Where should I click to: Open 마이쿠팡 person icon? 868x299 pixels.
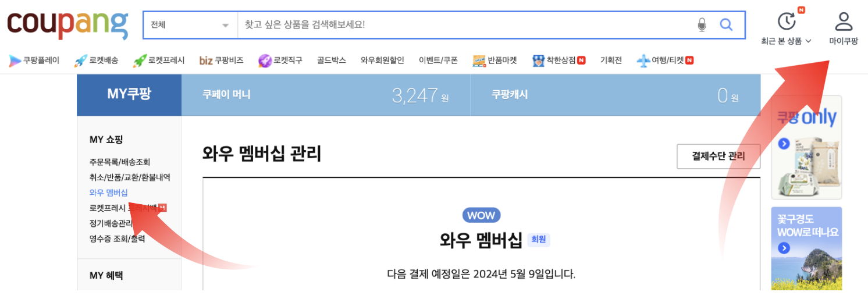tap(844, 22)
